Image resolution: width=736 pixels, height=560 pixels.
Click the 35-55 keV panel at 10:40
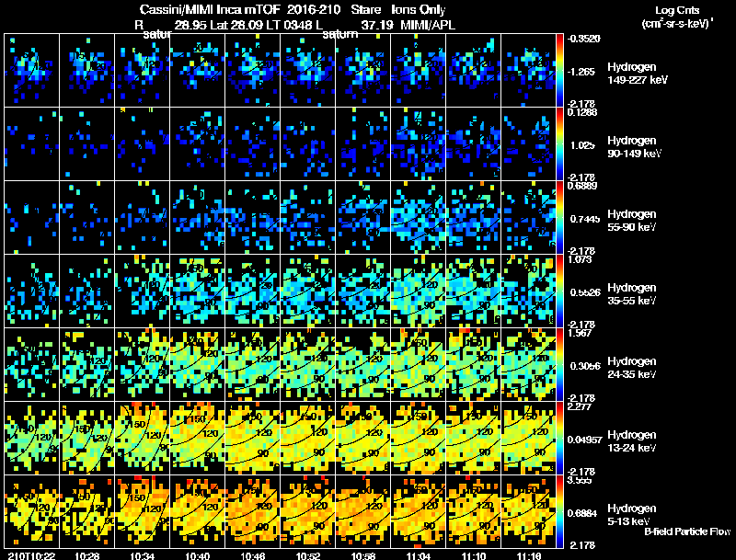point(198,291)
